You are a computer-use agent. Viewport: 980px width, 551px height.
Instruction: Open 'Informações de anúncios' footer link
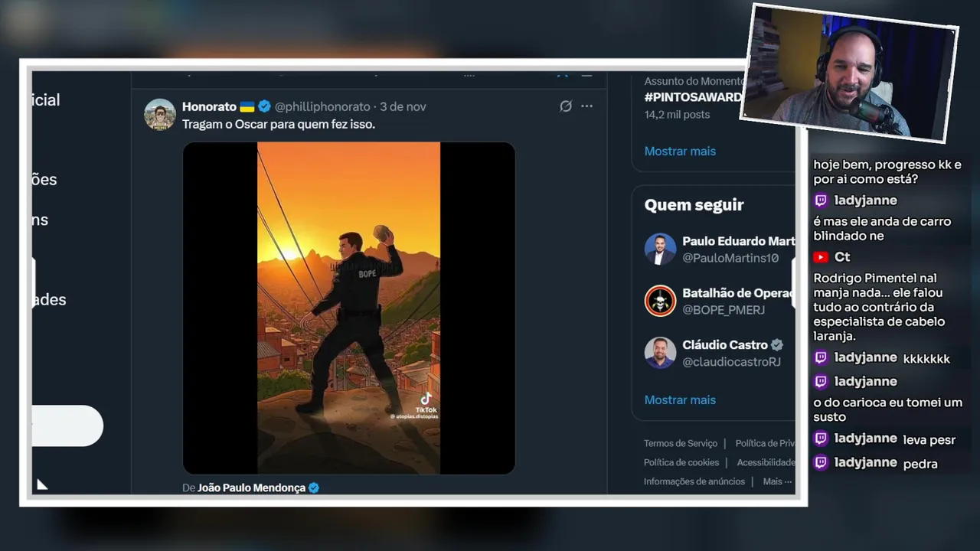coord(694,481)
